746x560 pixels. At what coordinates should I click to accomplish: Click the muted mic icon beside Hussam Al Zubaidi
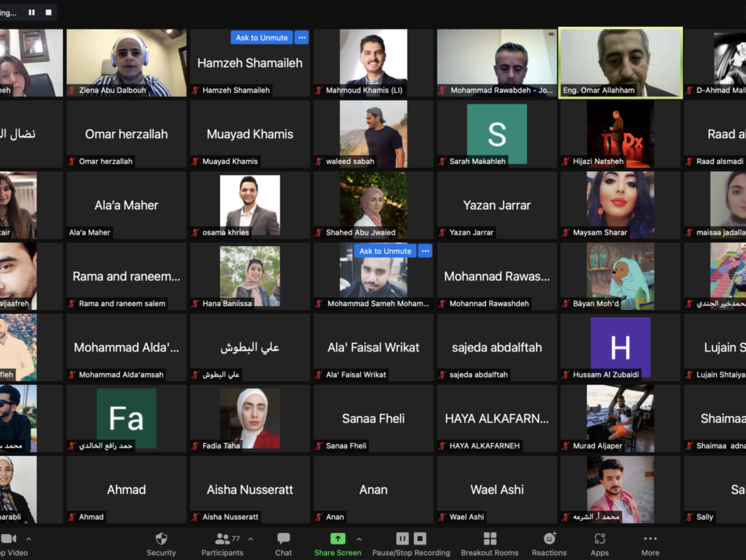point(566,375)
